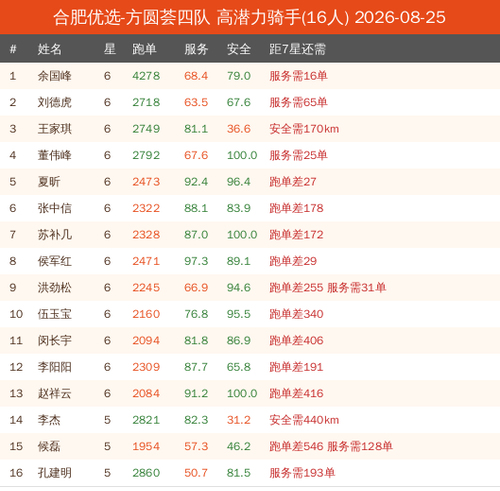Viewport: 500px width, 491px height.
Task: Click order count 2749
Action: coord(146,129)
